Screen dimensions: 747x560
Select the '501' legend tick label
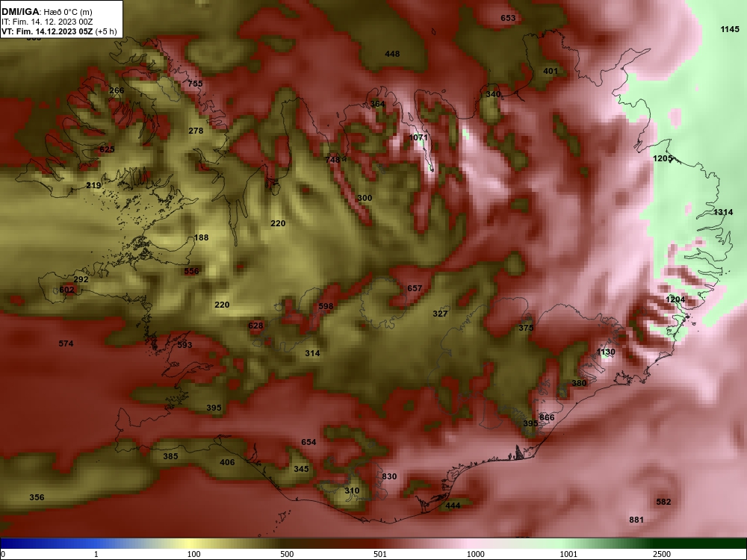[380, 554]
